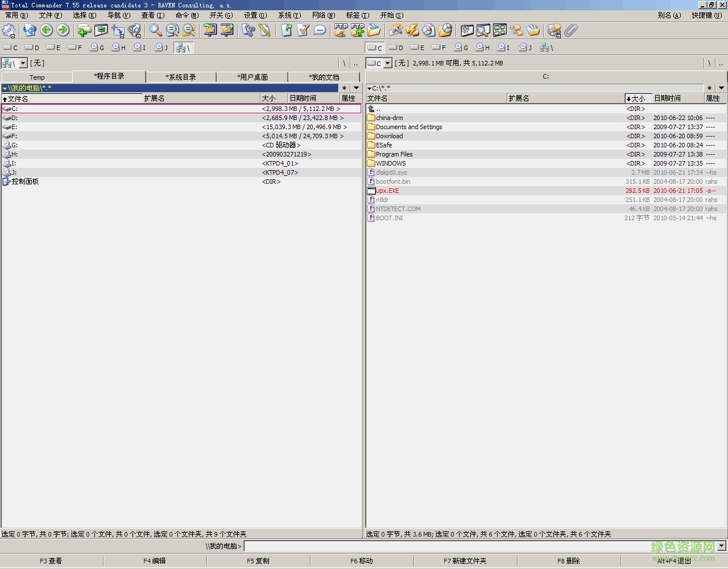Click the magnifying glass search icon

pyautogui.click(x=155, y=30)
